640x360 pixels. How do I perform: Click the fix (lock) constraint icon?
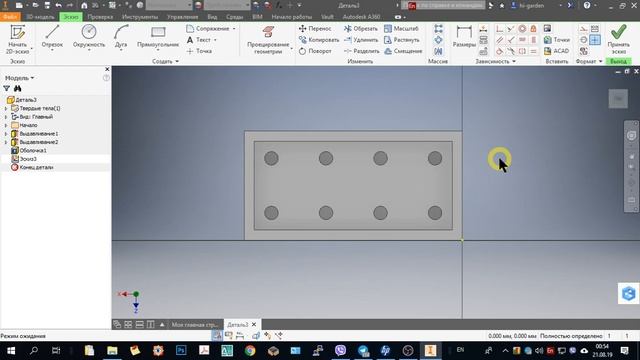point(533,29)
